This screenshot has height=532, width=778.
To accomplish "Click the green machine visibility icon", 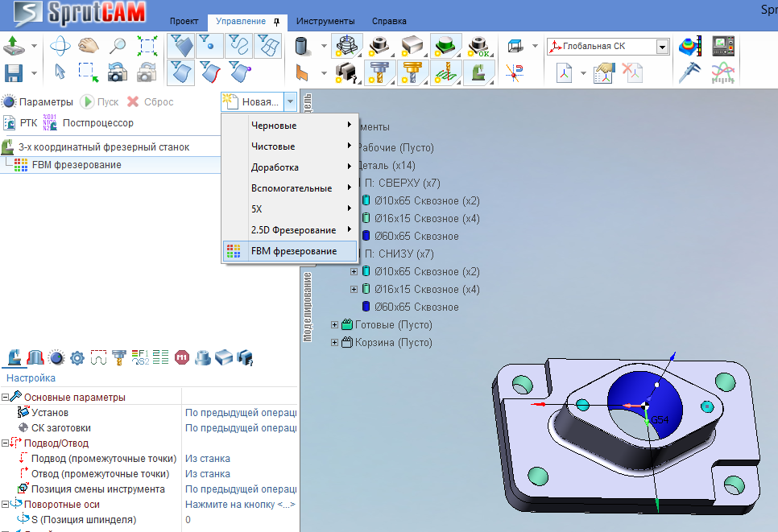I will pos(479,72).
